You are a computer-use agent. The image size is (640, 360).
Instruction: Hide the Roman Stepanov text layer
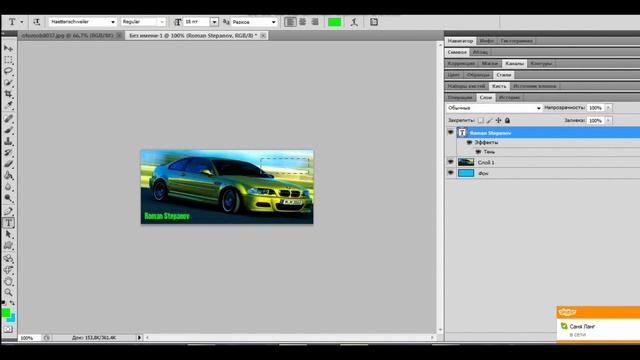click(x=451, y=133)
